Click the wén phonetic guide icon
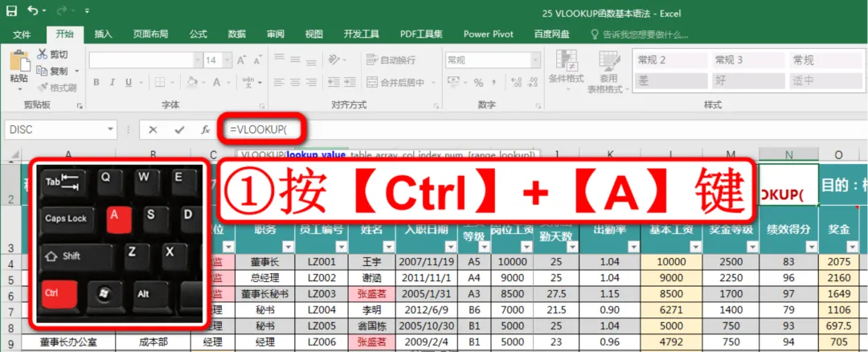Image resolution: width=868 pixels, height=352 pixels. [x=248, y=83]
